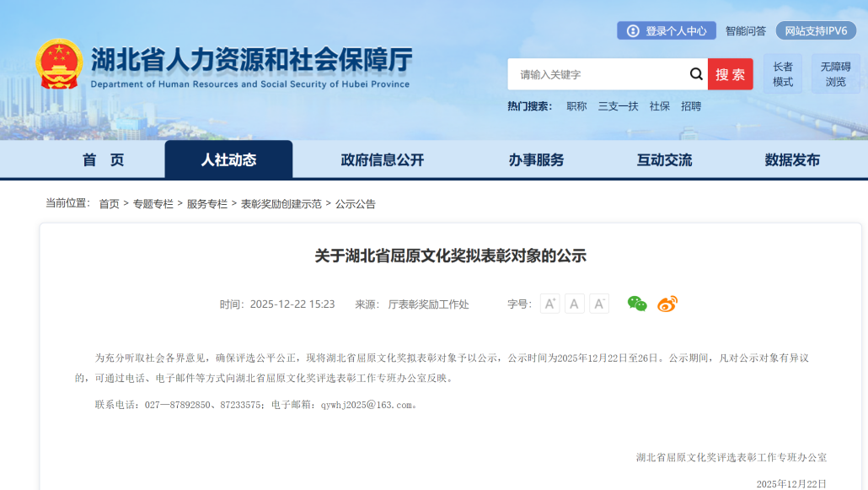868x490 pixels.
Task: Increase font size with A+ icon
Action: pyautogui.click(x=549, y=304)
